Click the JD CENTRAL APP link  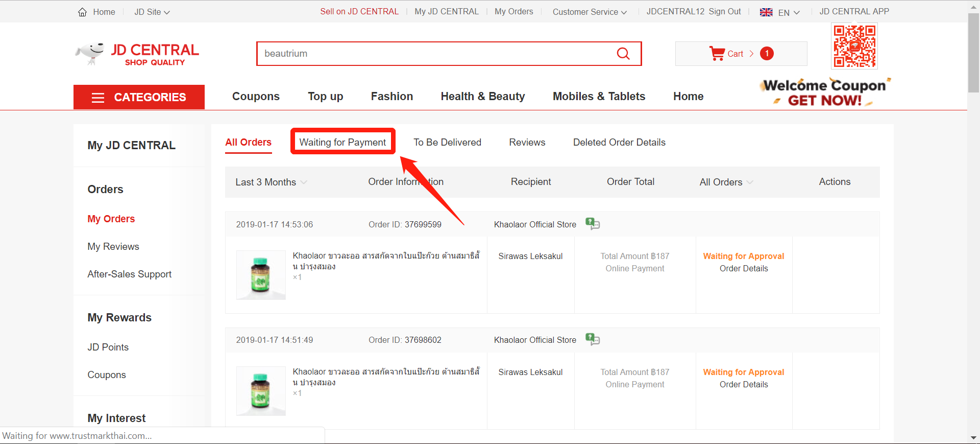tap(854, 11)
